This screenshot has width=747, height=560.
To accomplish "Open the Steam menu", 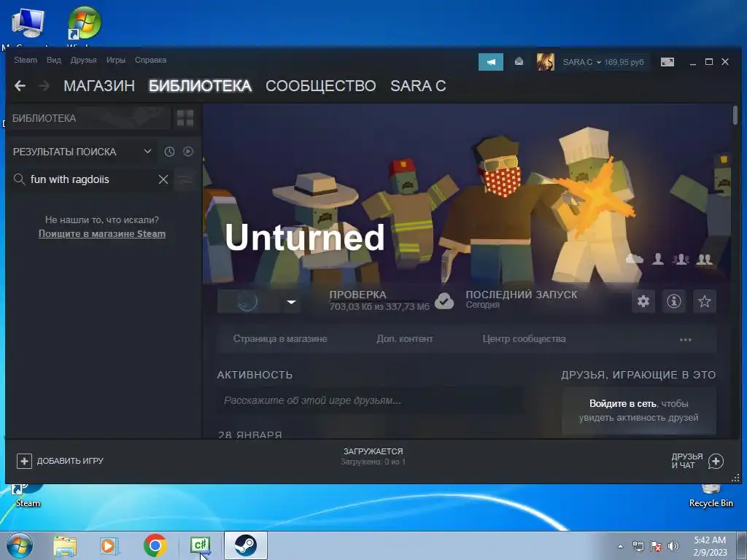I will tap(26, 60).
